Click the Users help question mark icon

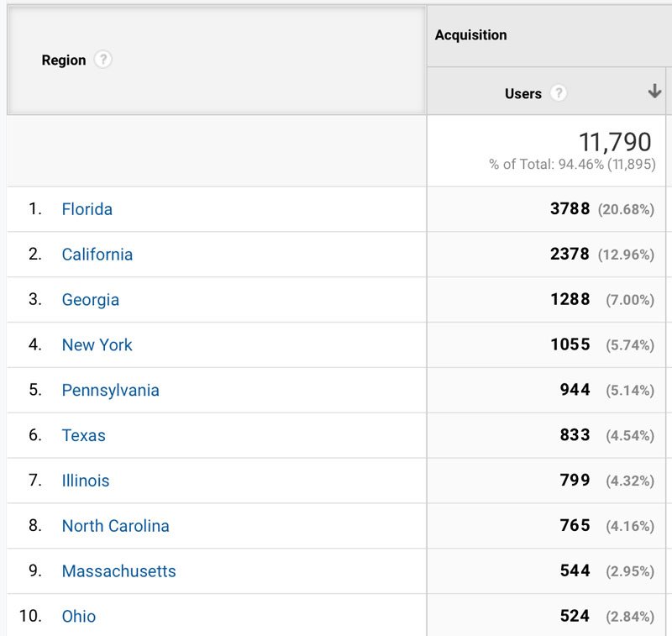(x=559, y=93)
